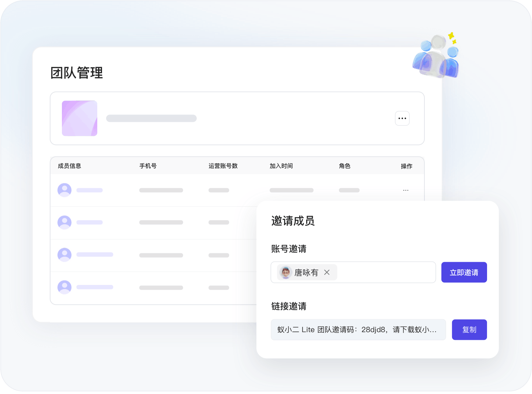Click the second member's avatar icon
This screenshot has width=532, height=394.
(x=64, y=222)
